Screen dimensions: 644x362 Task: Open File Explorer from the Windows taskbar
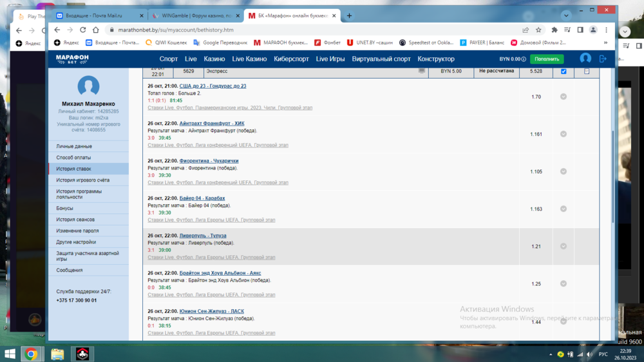point(57,354)
